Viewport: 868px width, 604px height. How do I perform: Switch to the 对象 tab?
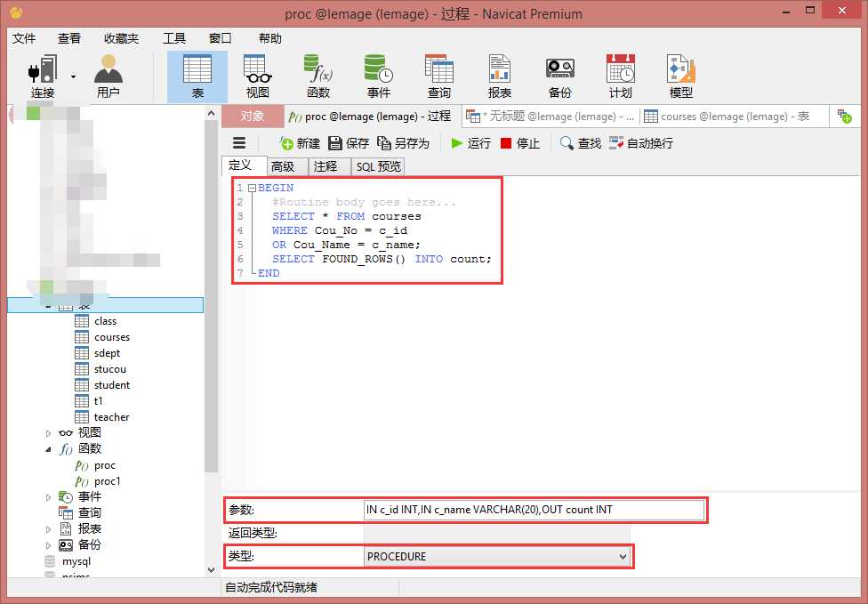pos(253,117)
